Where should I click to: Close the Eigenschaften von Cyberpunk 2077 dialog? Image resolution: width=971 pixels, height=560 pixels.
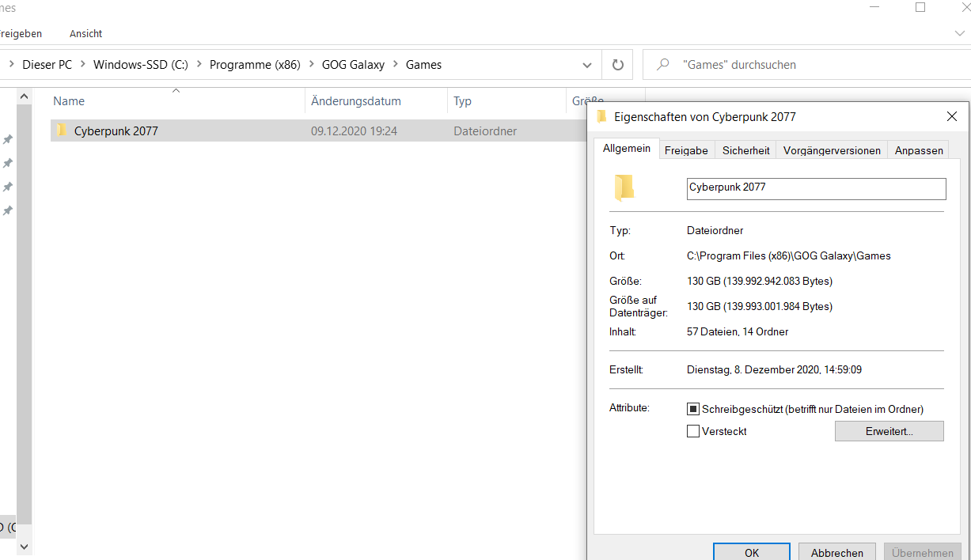[952, 116]
